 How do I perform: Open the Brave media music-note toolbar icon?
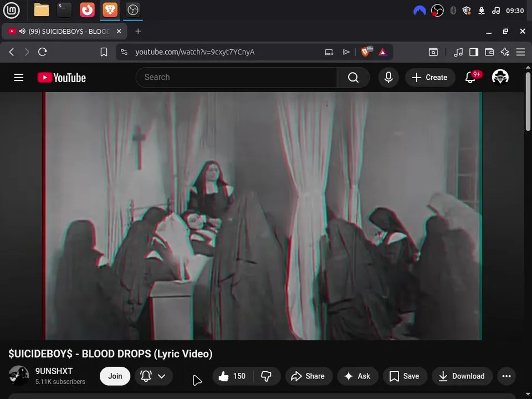(x=458, y=52)
